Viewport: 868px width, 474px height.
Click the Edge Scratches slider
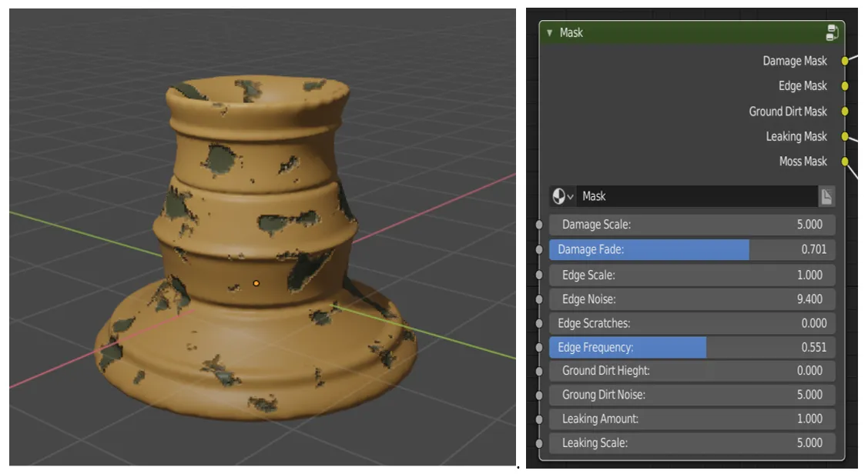(x=692, y=323)
